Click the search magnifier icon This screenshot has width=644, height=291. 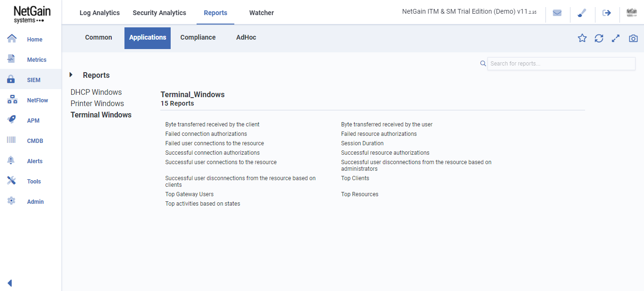[x=483, y=64]
